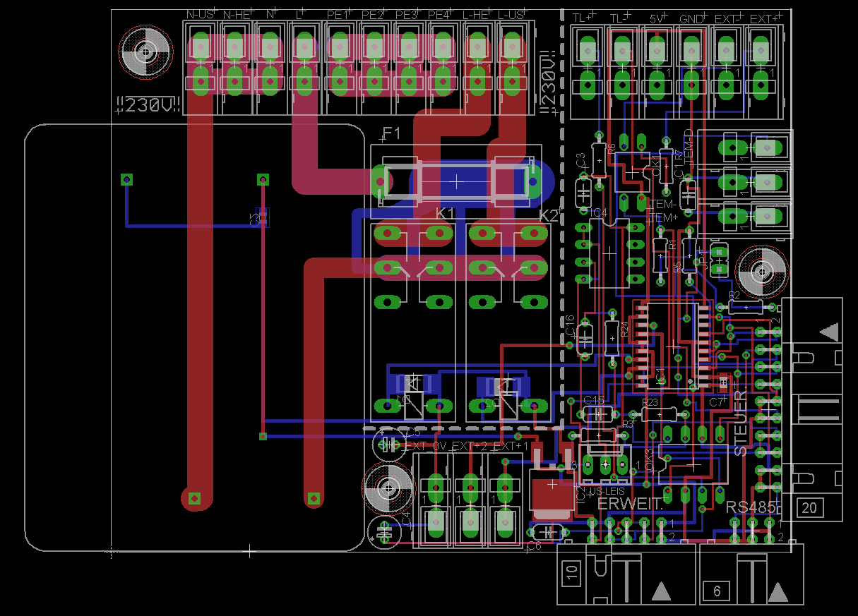Select the C15 capacitor designator

(x=594, y=400)
